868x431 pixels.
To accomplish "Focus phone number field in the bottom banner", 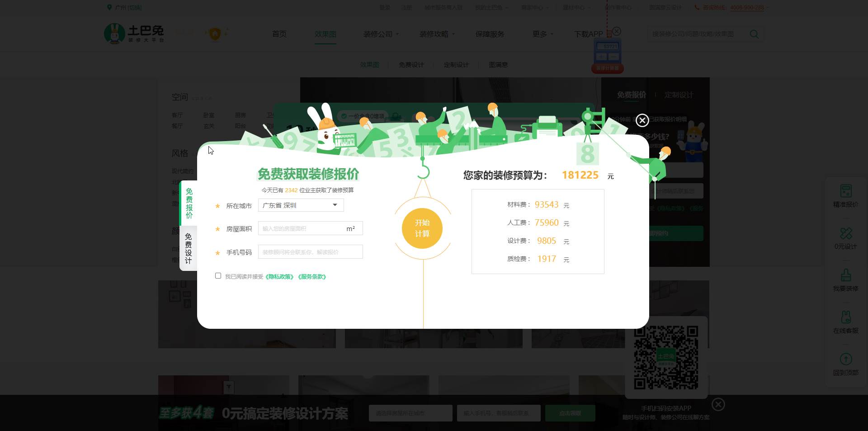I will tap(499, 413).
